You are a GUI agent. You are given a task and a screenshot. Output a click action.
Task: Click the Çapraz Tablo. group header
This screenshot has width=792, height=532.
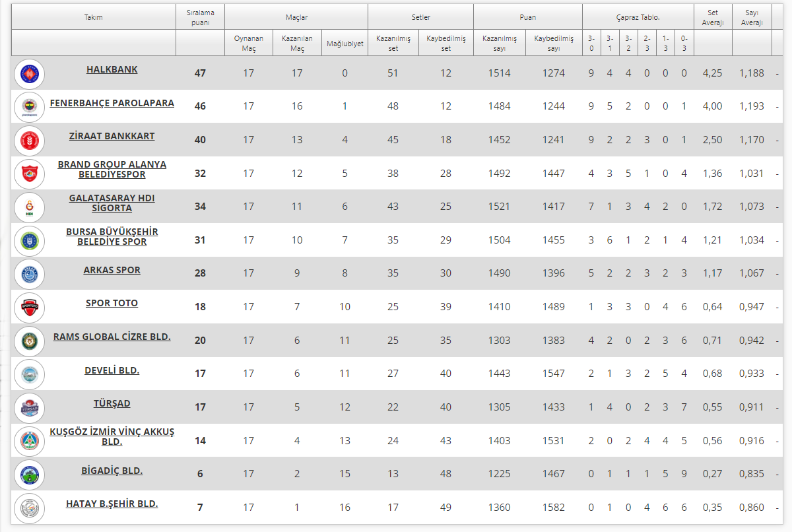tap(638, 17)
